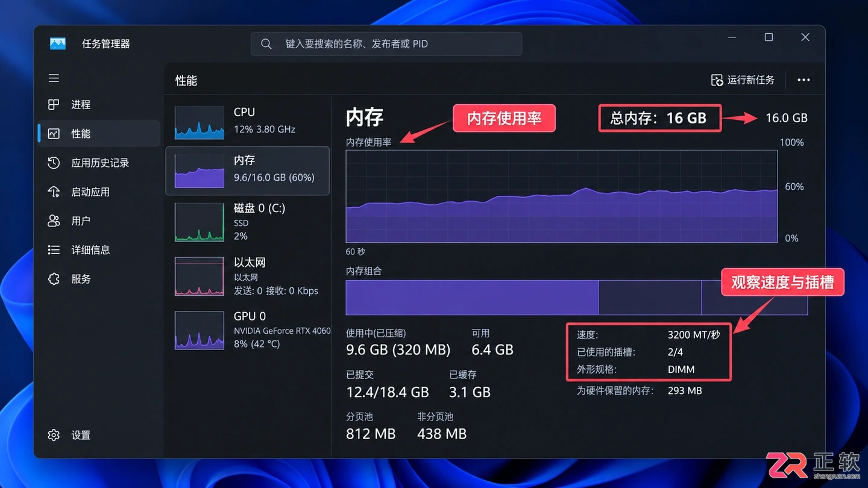Maximize the Task Manager window

pyautogui.click(x=769, y=37)
